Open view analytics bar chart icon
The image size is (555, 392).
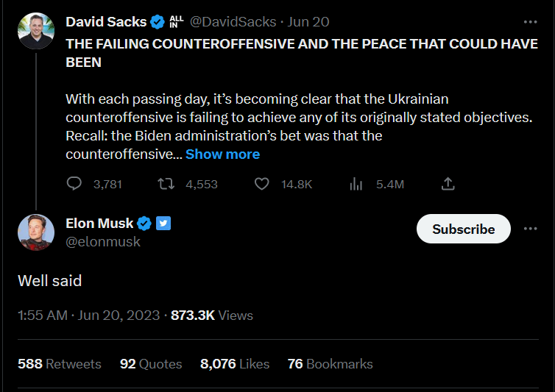(356, 184)
